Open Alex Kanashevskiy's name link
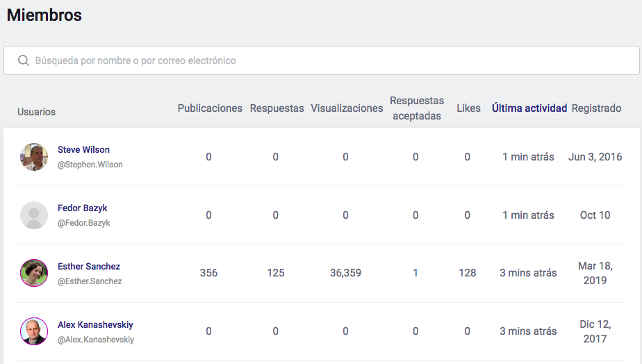The width and height of the screenshot is (642, 364). [x=95, y=325]
